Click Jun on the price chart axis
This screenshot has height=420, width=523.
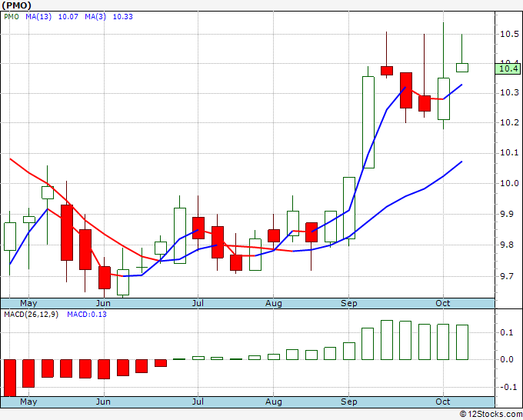click(103, 303)
